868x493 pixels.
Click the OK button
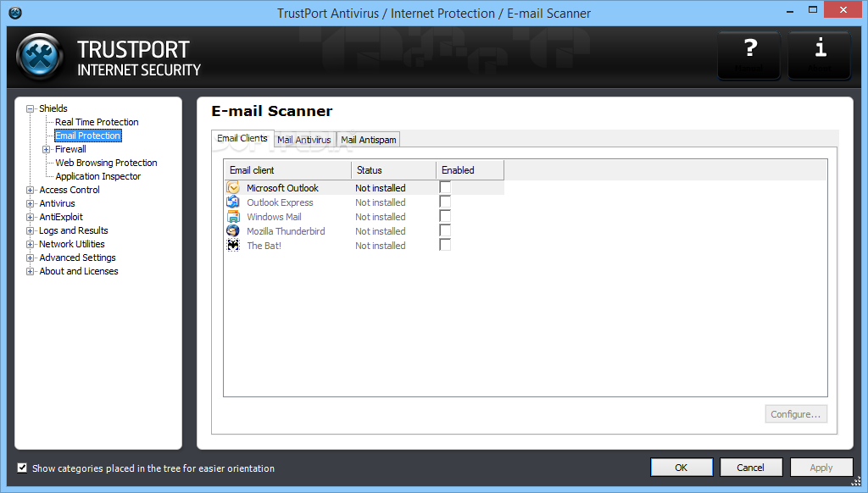(682, 468)
